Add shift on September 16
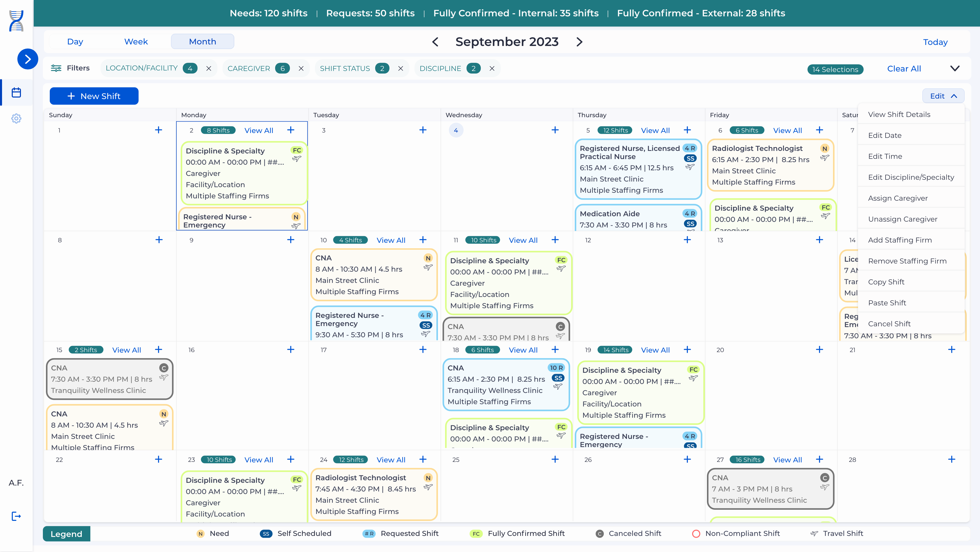The height and width of the screenshot is (552, 980). click(x=291, y=350)
